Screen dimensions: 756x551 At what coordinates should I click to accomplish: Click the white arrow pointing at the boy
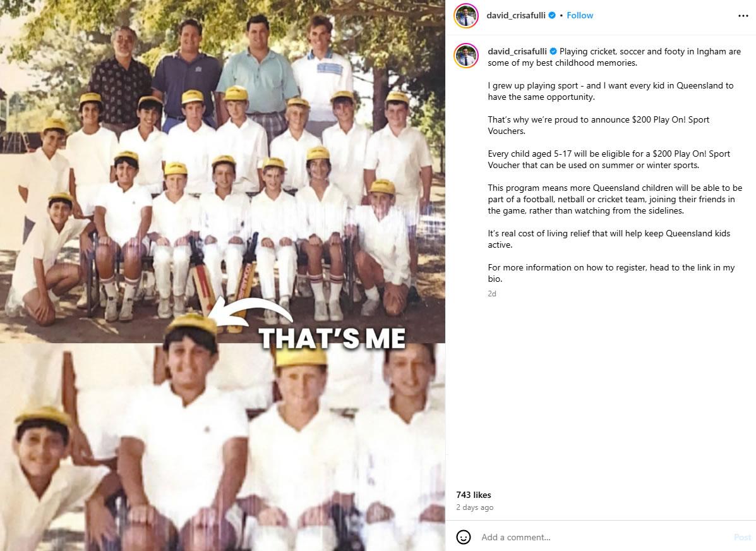(x=251, y=312)
